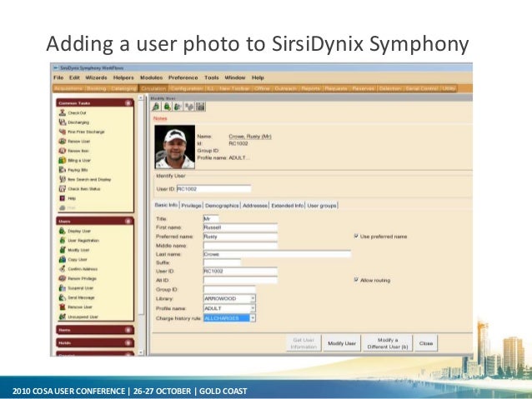Viewport: 532px width, 399px height.
Task: Open Item Search and Display
Action: point(85,179)
